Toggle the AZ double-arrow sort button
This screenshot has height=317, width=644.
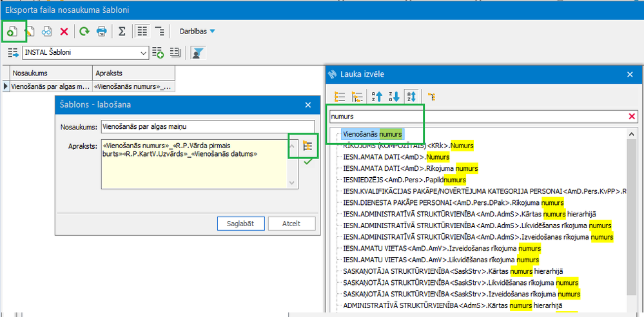(x=411, y=97)
